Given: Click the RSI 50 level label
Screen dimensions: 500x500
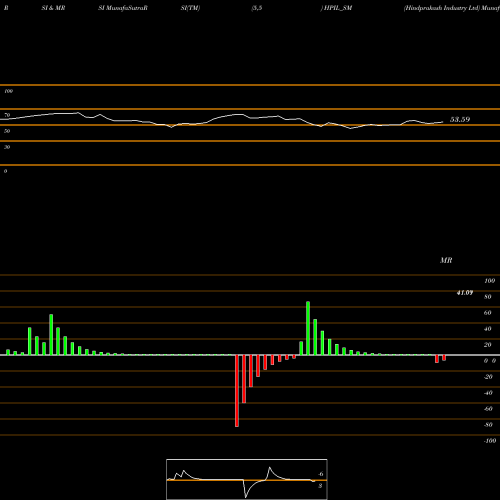Looking at the screenshot, I should click(x=7, y=131).
